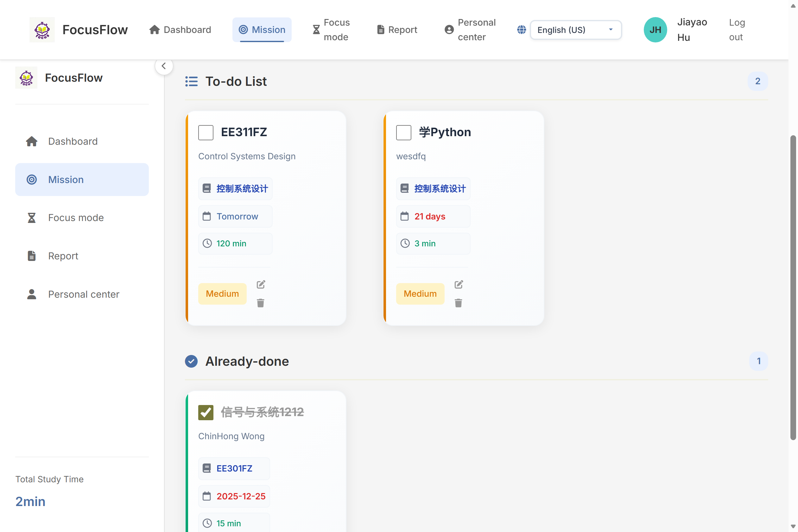Check the EE311FZ task checkbox
798x532 pixels.
point(206,132)
